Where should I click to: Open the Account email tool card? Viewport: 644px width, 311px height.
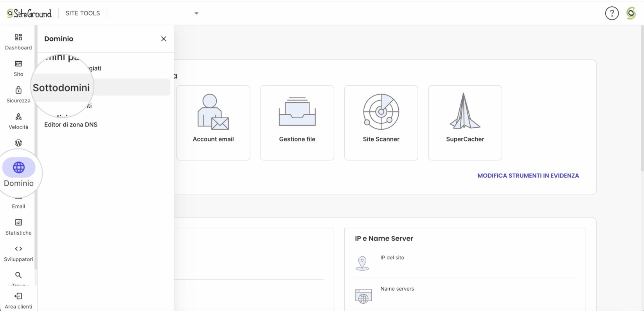coord(213,123)
